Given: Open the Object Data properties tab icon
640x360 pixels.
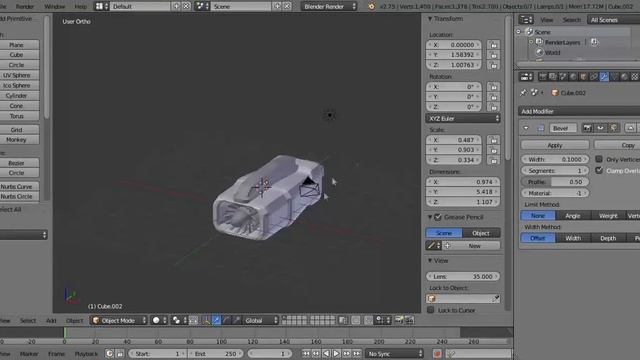Looking at the screenshot, I should pyautogui.click(x=614, y=77).
